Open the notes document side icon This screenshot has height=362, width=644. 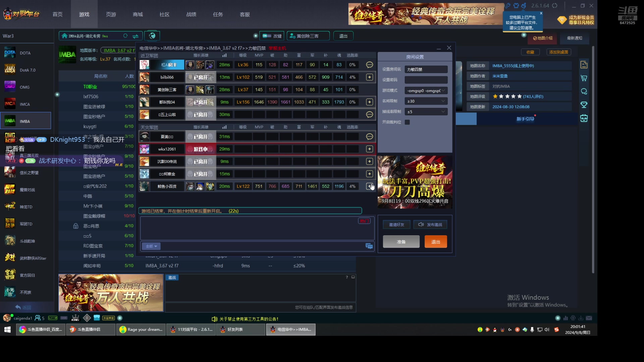(x=584, y=65)
